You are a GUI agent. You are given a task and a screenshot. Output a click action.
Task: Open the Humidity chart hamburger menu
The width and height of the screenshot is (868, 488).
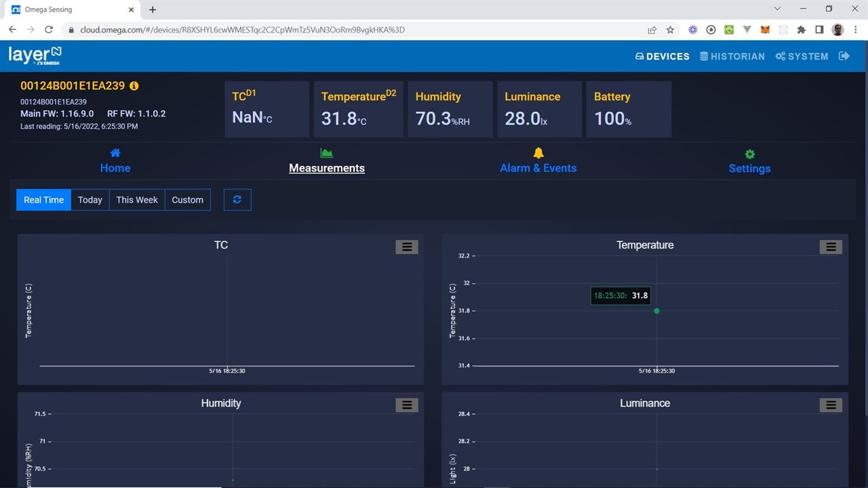coord(407,405)
